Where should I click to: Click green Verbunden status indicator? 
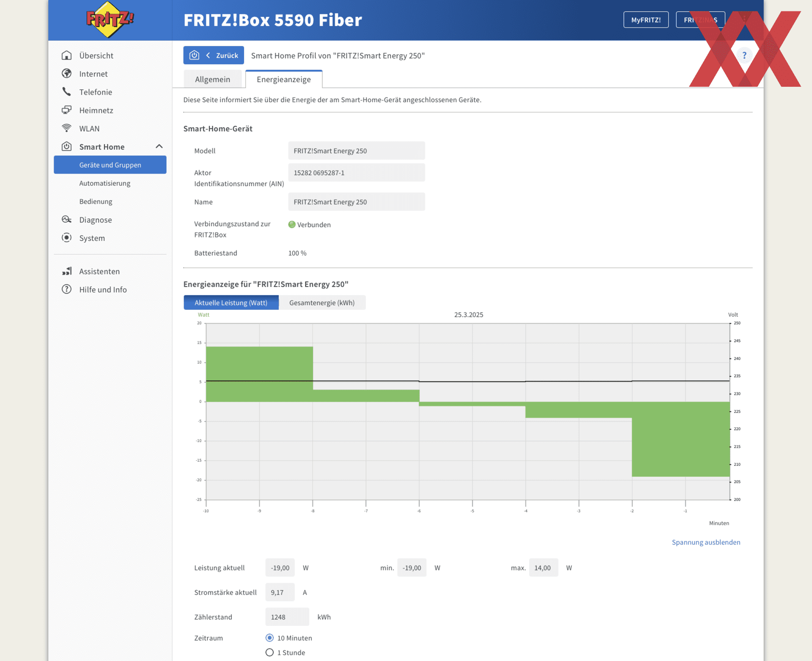[292, 225]
